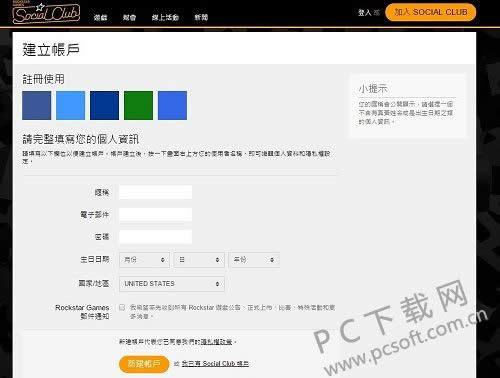Viewport: 500px width, 378px height.
Task: Click the Social Club logo
Action: [x=46, y=13]
